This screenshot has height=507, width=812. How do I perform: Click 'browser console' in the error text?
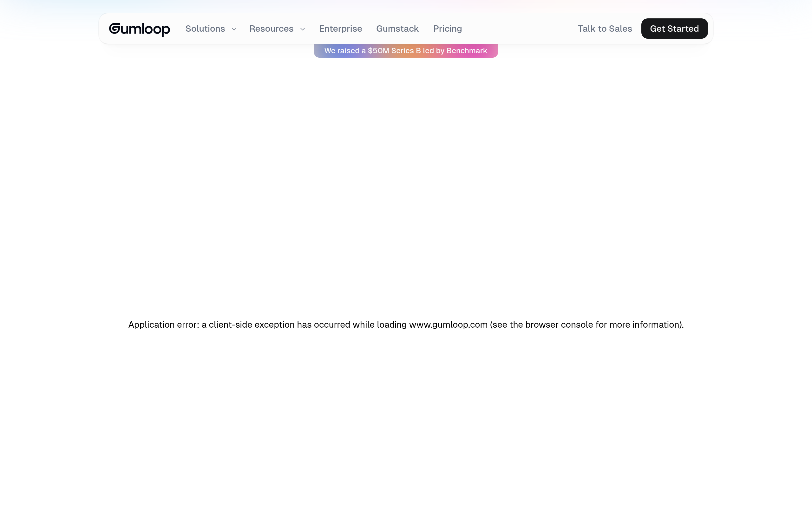pyautogui.click(x=559, y=324)
